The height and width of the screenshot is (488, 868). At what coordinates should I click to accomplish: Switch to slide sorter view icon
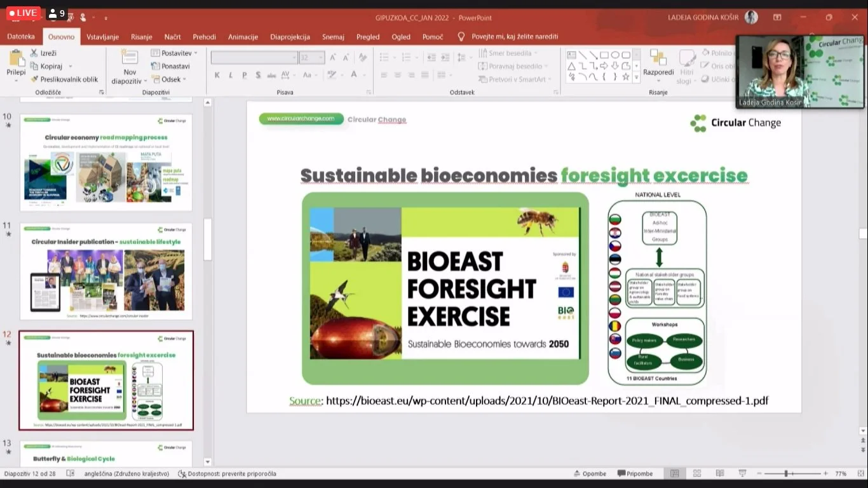697,473
